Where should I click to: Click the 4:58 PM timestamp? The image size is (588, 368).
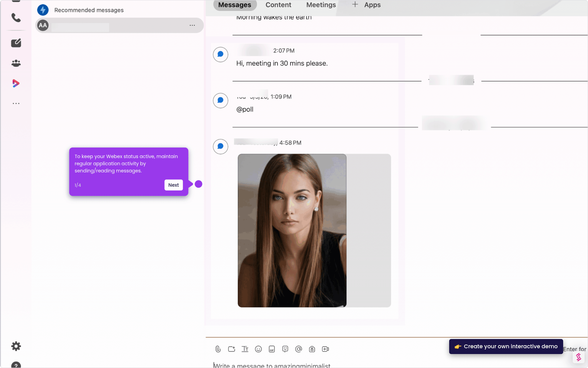pyautogui.click(x=290, y=143)
